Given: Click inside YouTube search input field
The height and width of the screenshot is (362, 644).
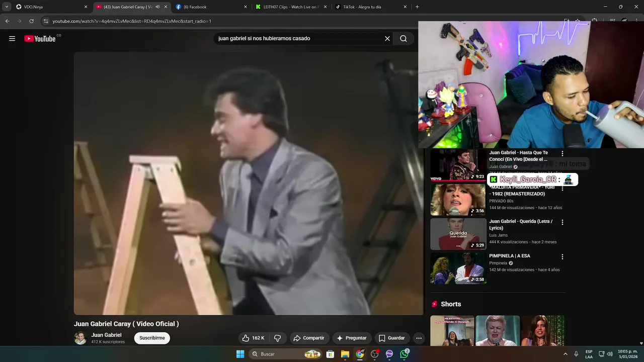Looking at the screenshot, I should (299, 39).
